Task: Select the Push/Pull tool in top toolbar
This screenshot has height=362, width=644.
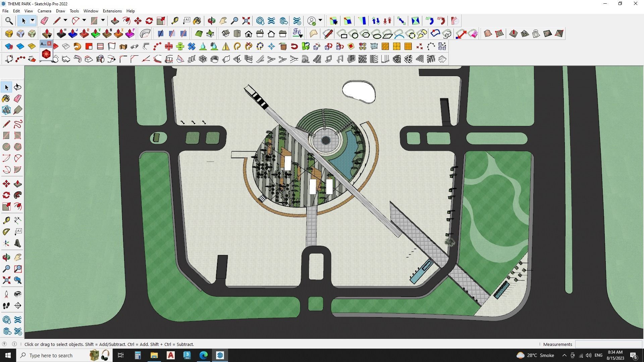Action: 115,21
